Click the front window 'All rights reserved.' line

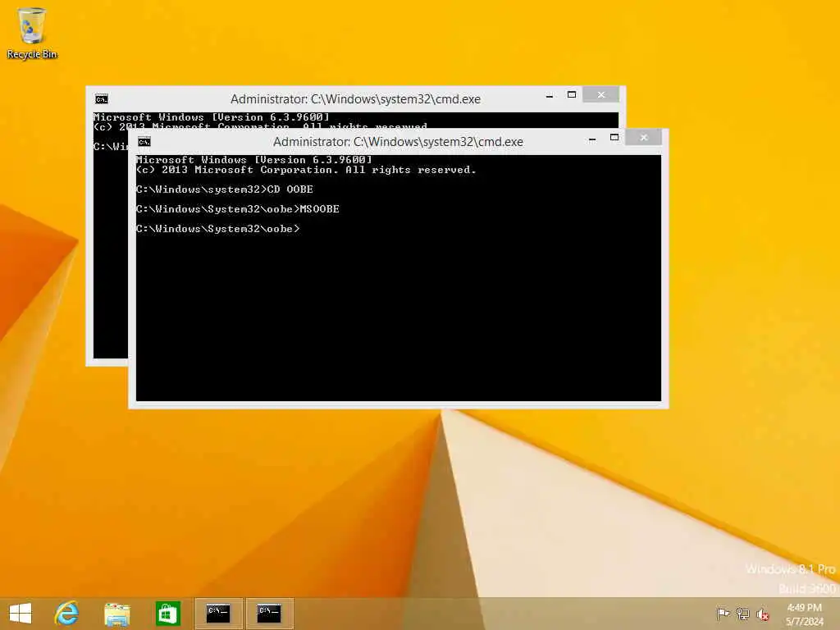(x=306, y=170)
